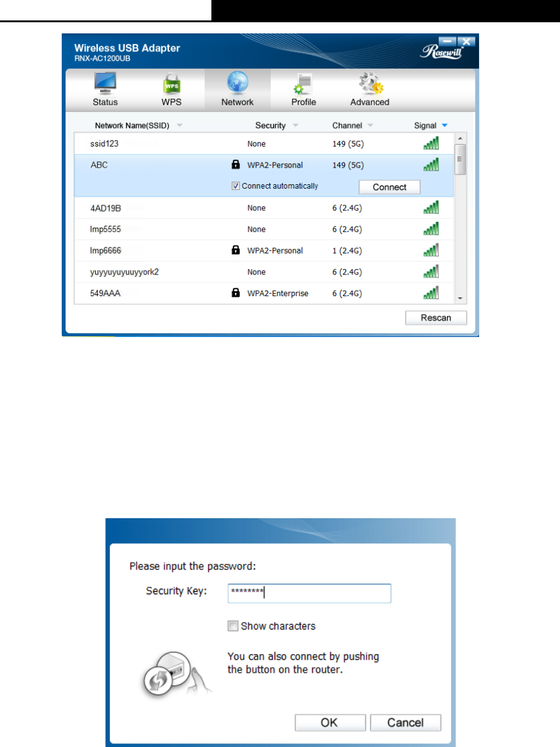Click scrollbar down arrow in network list
This screenshot has width=560, height=747.
coord(459,299)
